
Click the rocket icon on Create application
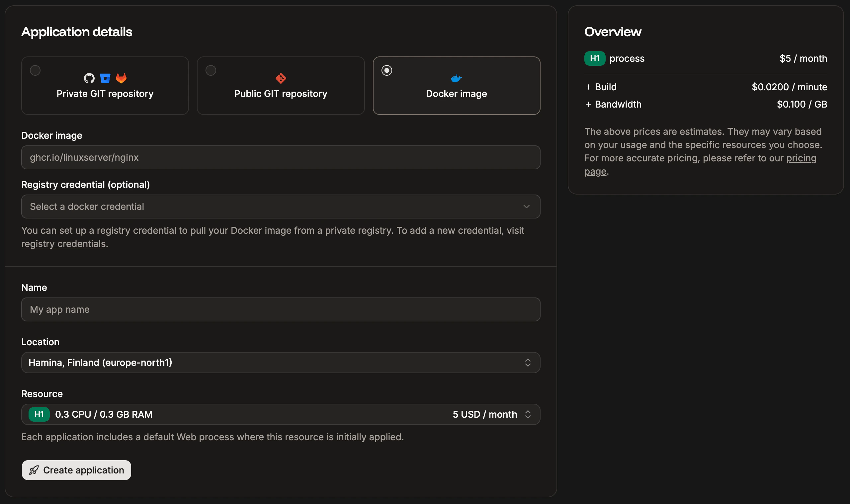pyautogui.click(x=34, y=470)
